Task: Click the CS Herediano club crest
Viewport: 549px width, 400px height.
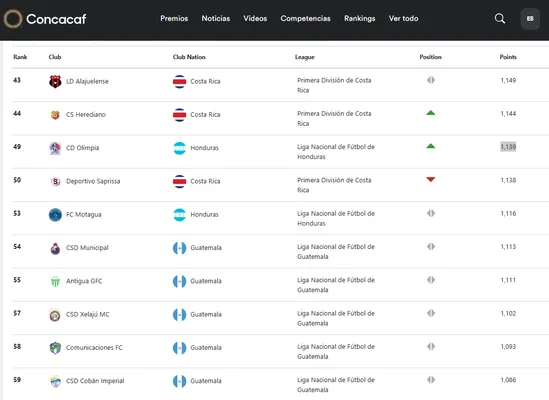Action: point(55,115)
